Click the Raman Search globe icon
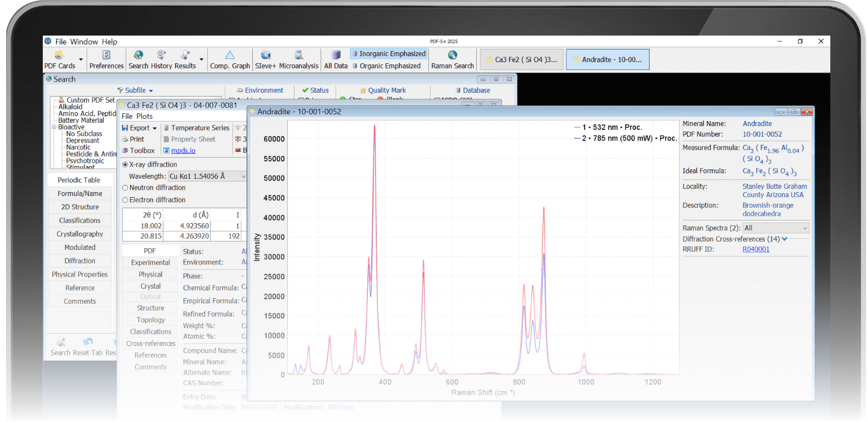Image resolution: width=868 pixels, height=422 pixels. pyautogui.click(x=452, y=55)
